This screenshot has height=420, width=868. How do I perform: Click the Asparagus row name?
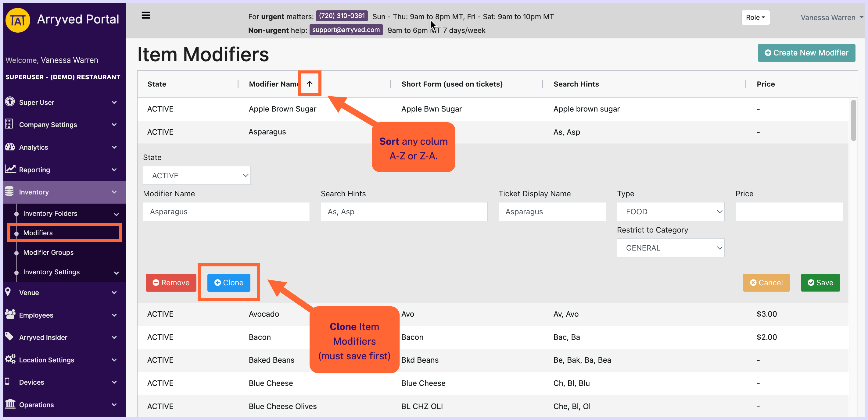click(x=267, y=132)
